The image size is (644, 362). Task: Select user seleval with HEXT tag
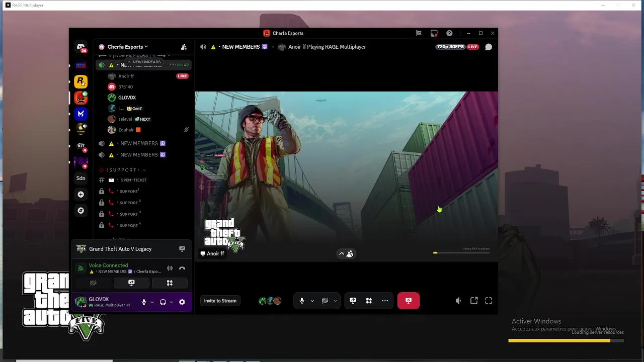[129, 119]
